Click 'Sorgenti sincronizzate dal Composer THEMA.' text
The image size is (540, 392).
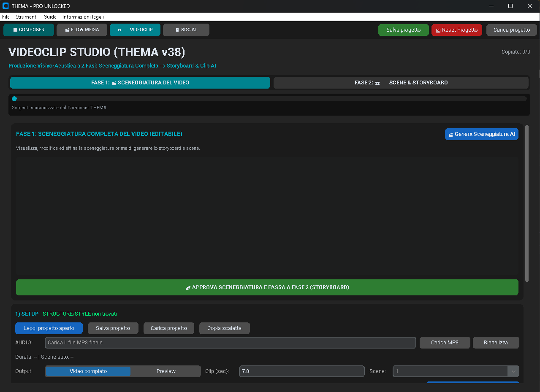click(x=60, y=108)
